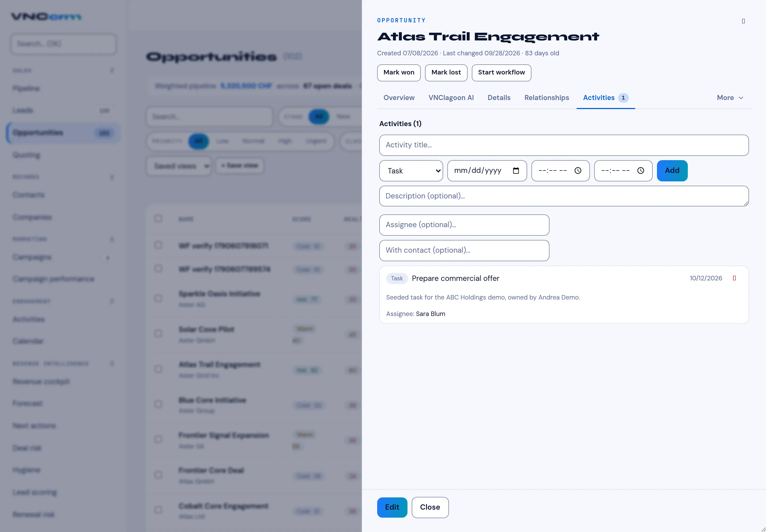Close the opportunity panel with the top-right icon
The width and height of the screenshot is (766, 532).
[743, 21]
